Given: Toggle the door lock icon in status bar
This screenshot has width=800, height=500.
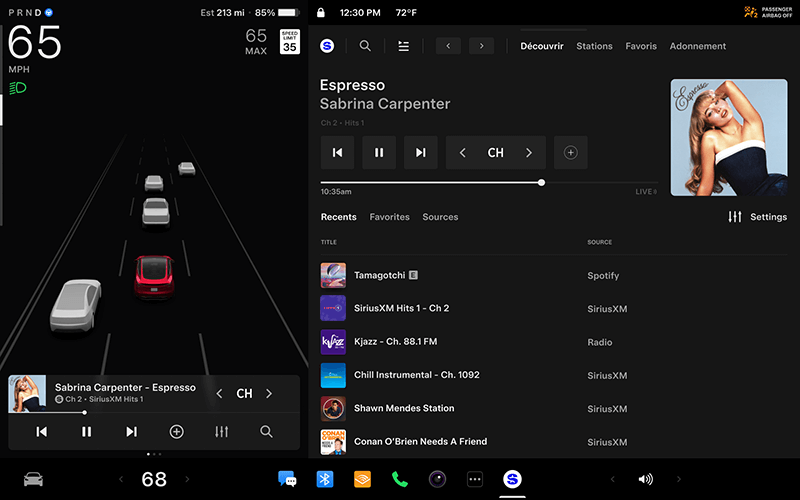Looking at the screenshot, I should click(320, 13).
